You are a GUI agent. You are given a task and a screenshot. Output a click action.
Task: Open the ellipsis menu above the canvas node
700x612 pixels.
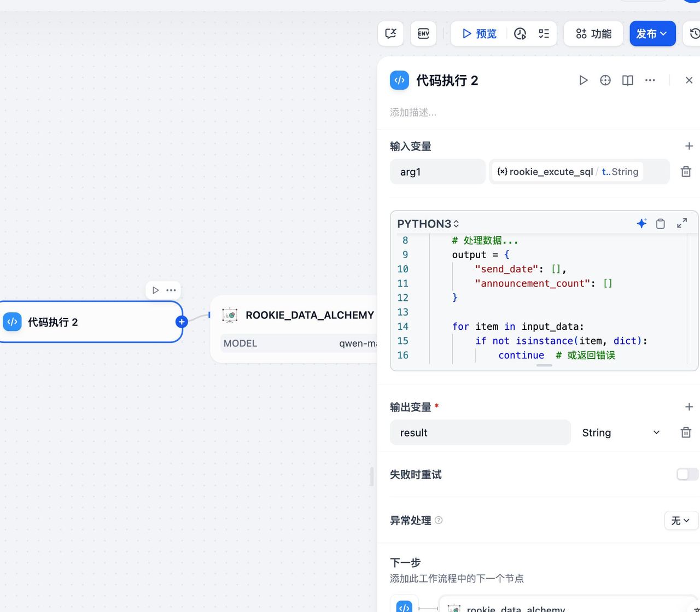tap(171, 290)
